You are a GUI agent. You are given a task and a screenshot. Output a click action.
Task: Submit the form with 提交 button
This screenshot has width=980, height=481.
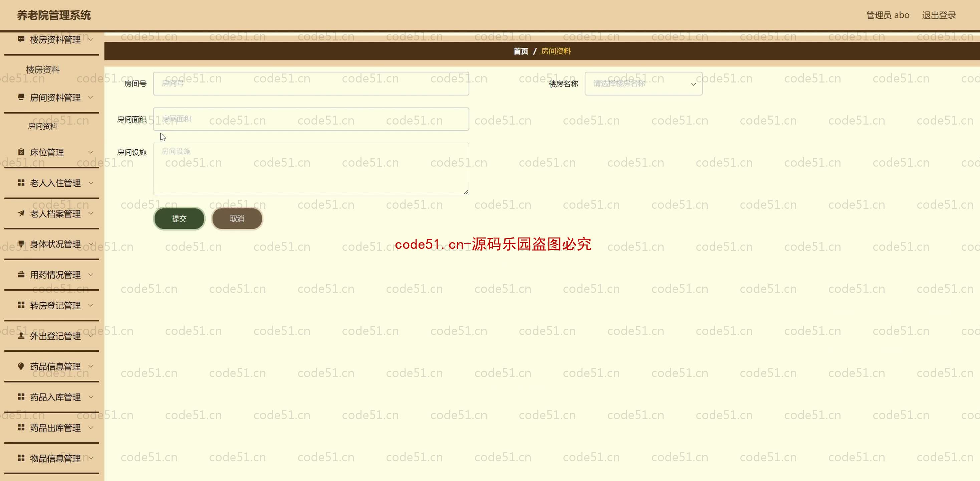(x=179, y=218)
